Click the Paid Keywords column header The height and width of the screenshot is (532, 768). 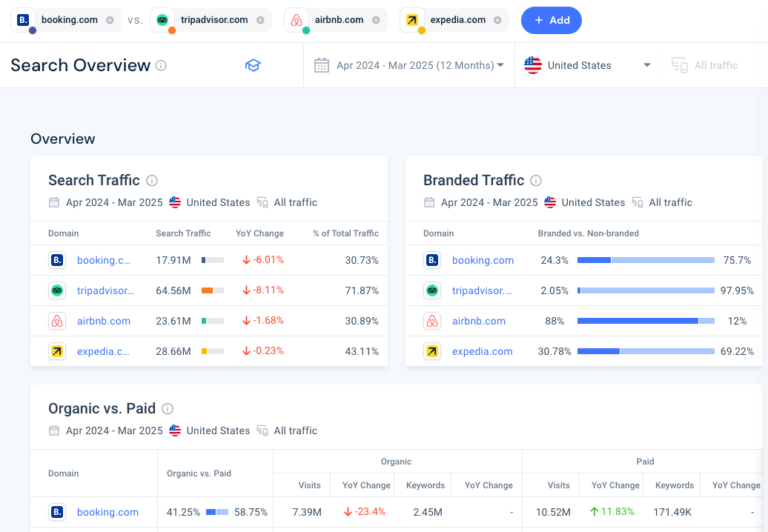point(675,485)
